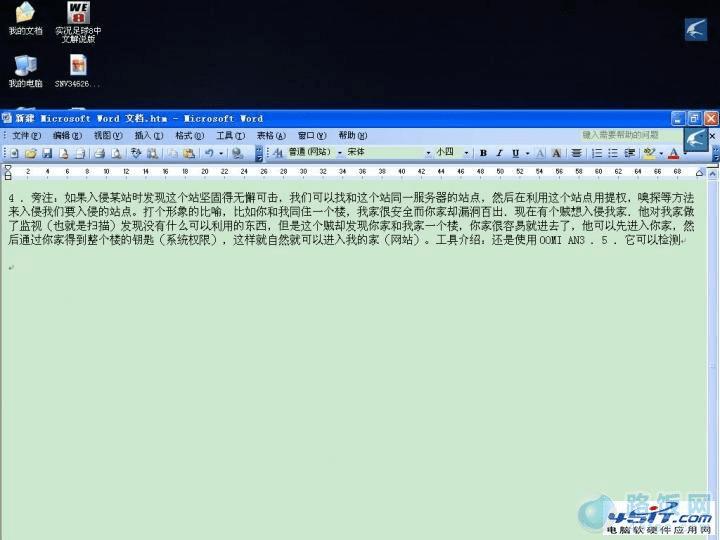The width and height of the screenshot is (720, 540).
Task: Apply the yellow highlight color
Action: tap(649, 153)
